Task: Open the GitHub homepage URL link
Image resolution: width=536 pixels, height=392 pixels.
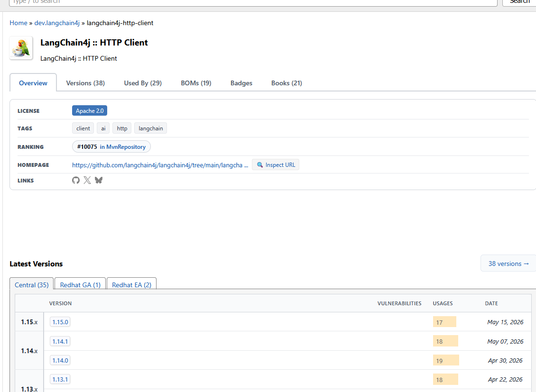Action: (x=160, y=165)
